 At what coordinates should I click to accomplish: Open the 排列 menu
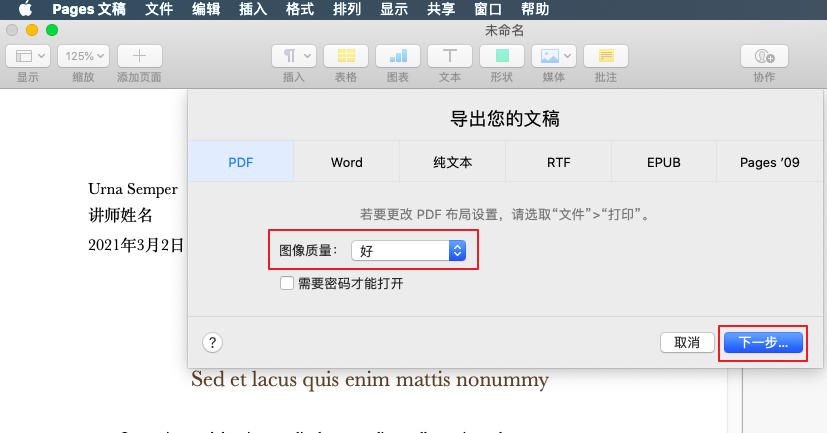[x=347, y=9]
